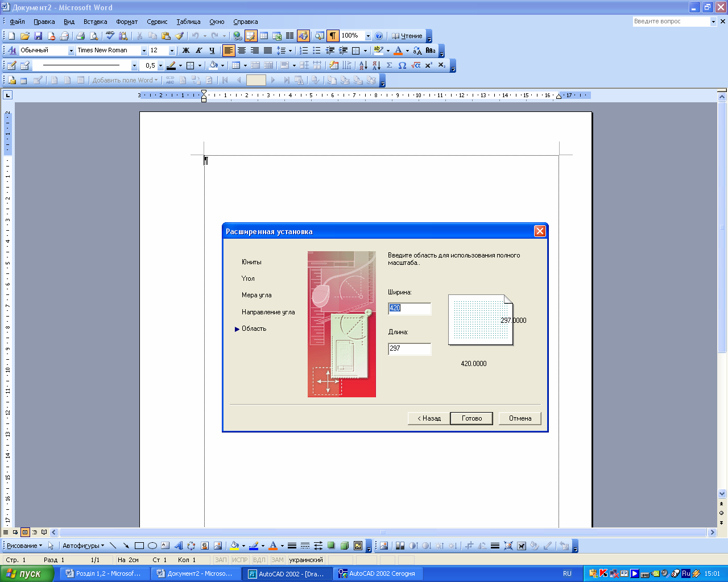This screenshot has height=582, width=728.
Task: Click the Omega symbol icon
Action: pyautogui.click(x=402, y=65)
